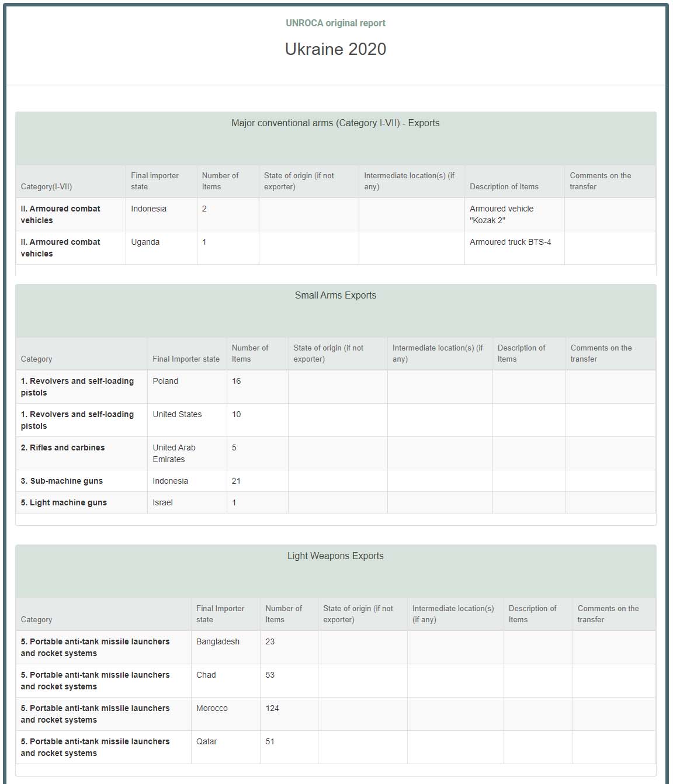Select the Small Arms Exports section header

click(335, 296)
